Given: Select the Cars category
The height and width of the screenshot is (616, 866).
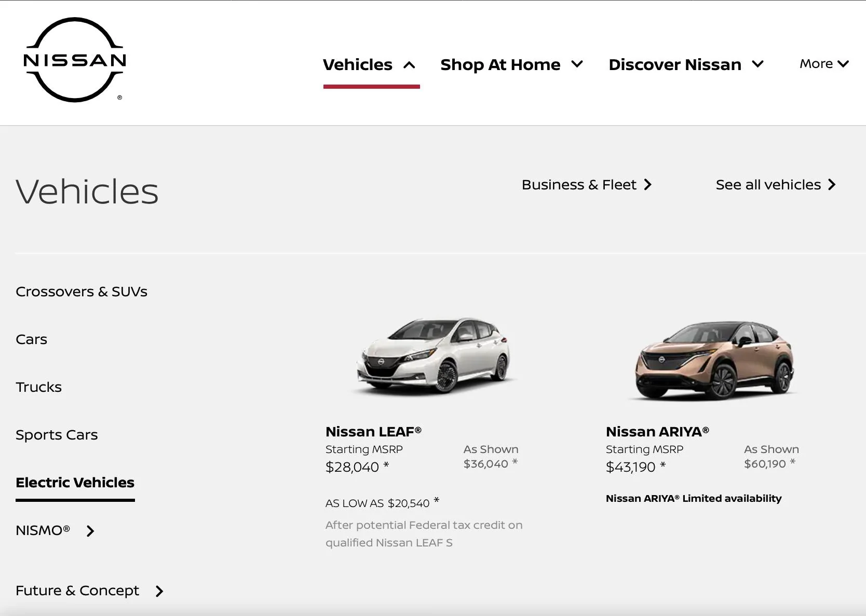Looking at the screenshot, I should point(31,339).
